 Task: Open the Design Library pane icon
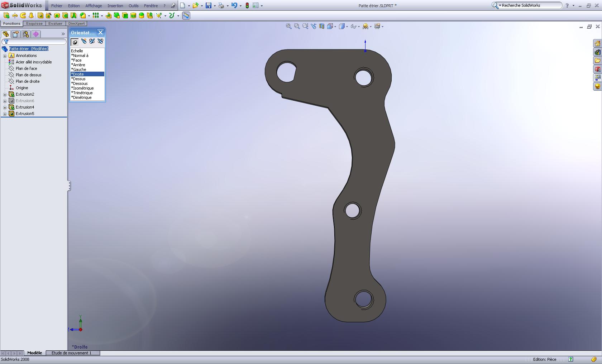coord(597,52)
